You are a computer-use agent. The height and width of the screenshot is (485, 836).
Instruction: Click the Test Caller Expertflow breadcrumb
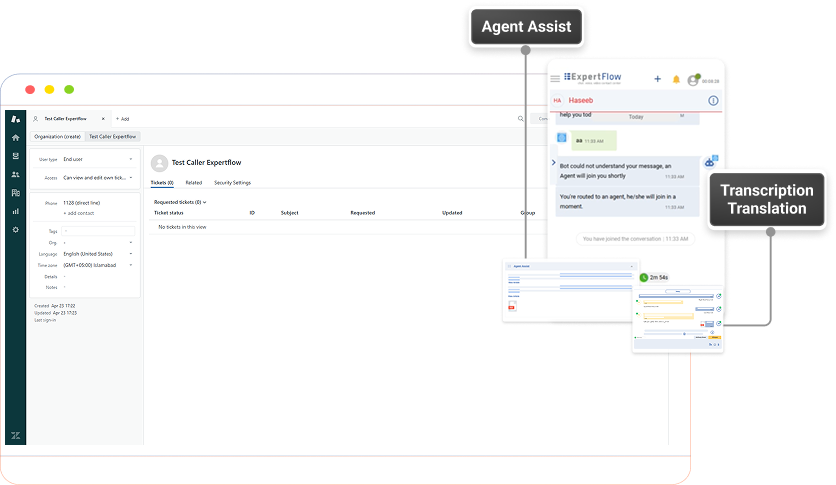[112, 136]
